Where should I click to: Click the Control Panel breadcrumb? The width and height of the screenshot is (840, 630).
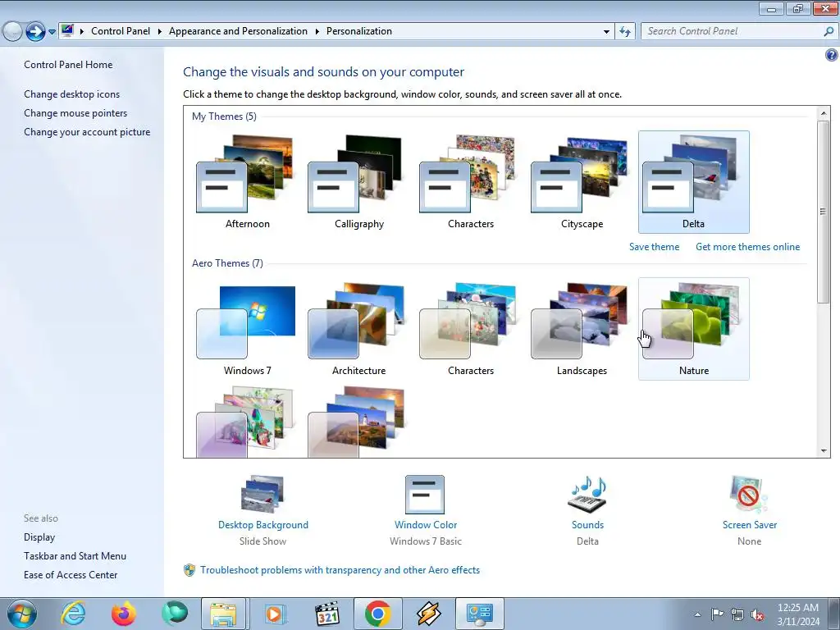[x=121, y=31]
